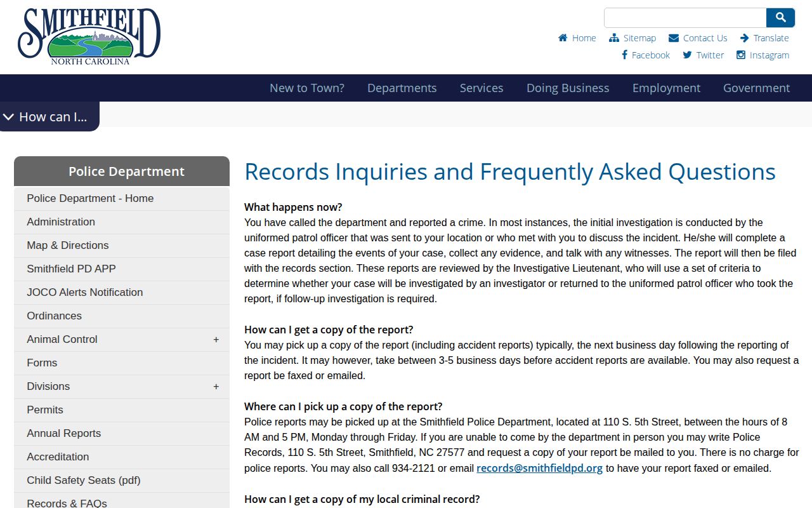Viewport: 812px width, 508px height.
Task: Go to Administration in sidebar
Action: pos(122,222)
